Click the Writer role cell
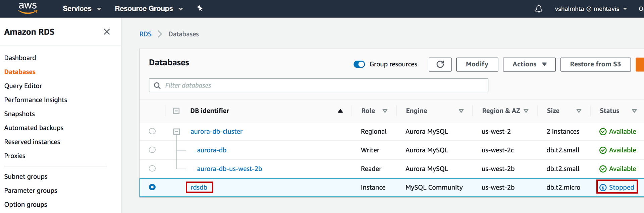This screenshot has width=644, height=213. (370, 150)
